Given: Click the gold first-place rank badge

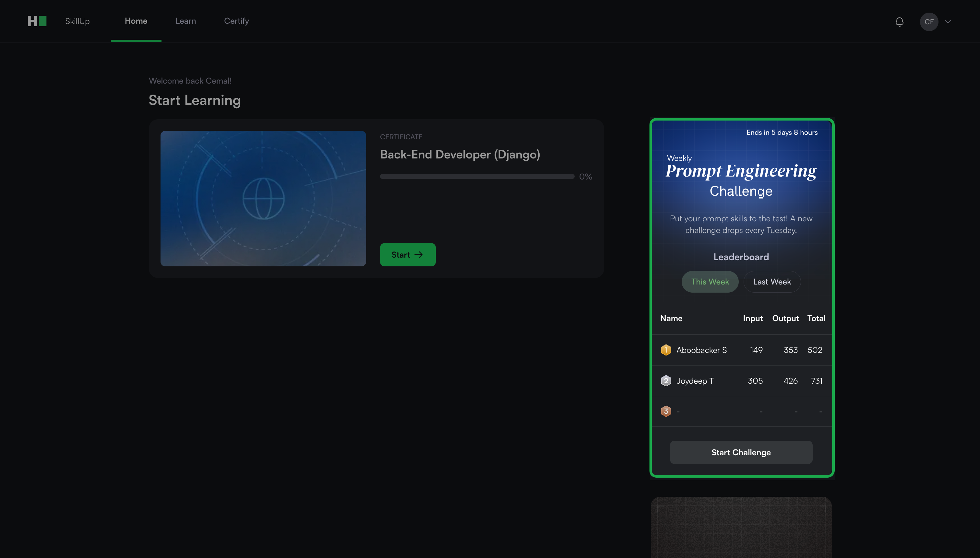Looking at the screenshot, I should coord(666,350).
